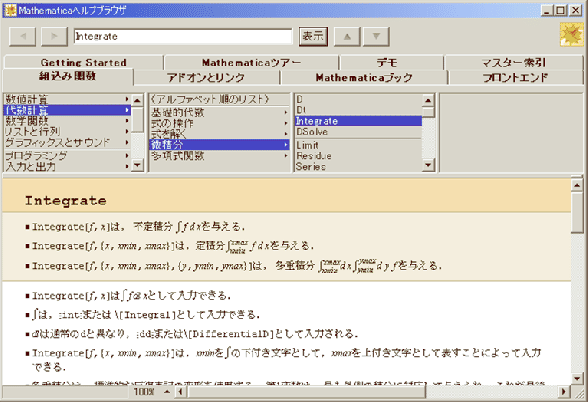Click the back navigation arrow button
Image resolution: width=588 pixels, height=402 pixels.
[x=22, y=36]
